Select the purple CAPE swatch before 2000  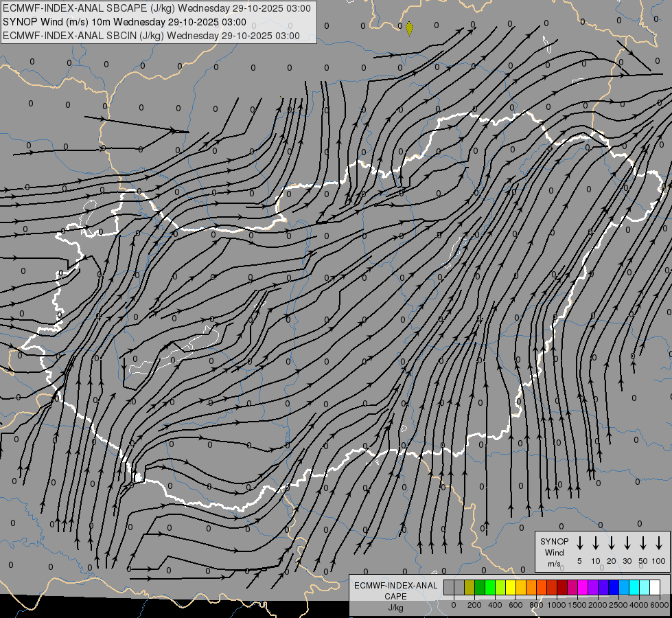pos(593,587)
